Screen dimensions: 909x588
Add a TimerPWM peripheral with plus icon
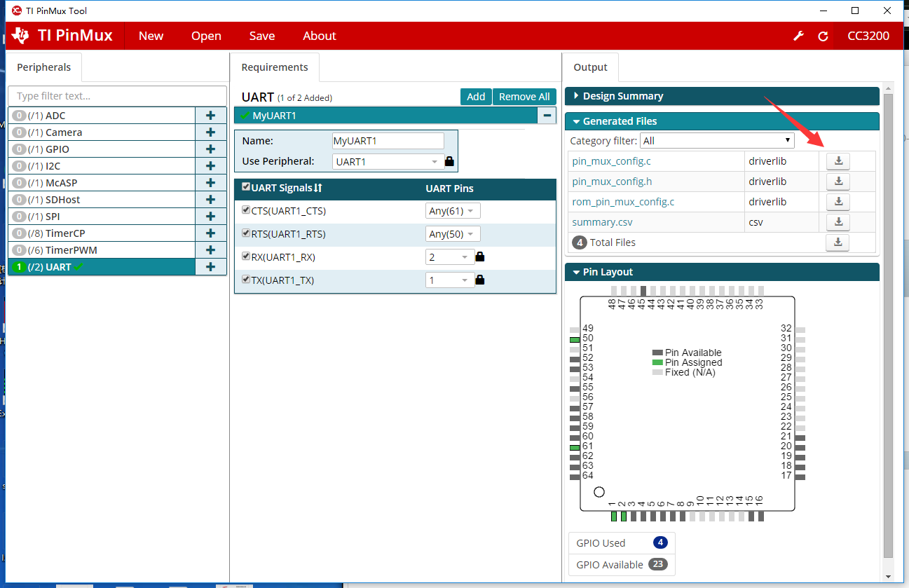point(210,250)
